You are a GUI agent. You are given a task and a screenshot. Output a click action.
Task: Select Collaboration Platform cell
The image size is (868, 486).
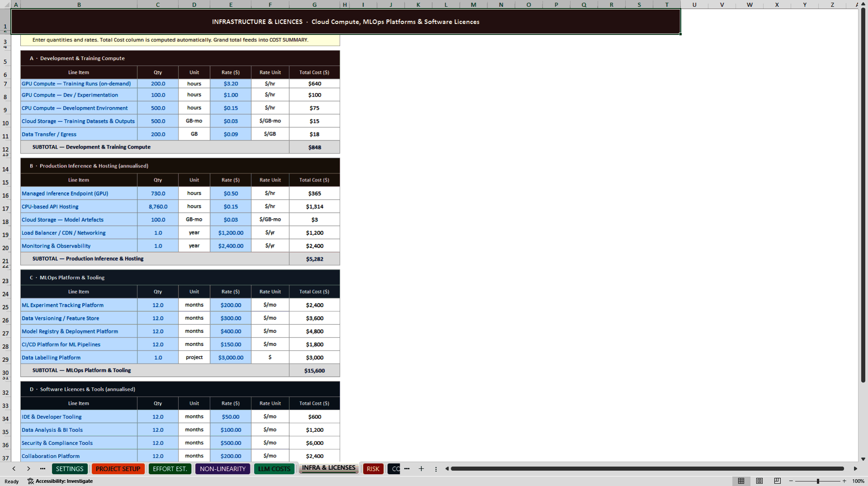pyautogui.click(x=79, y=456)
